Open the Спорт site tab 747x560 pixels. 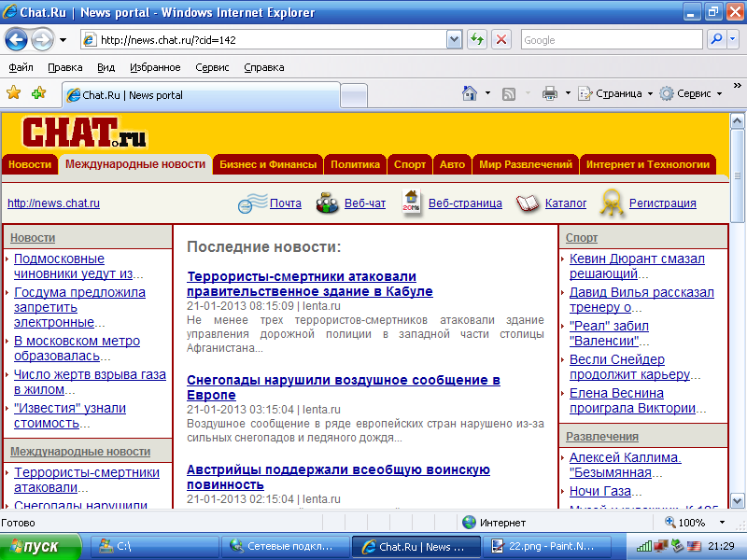(410, 164)
